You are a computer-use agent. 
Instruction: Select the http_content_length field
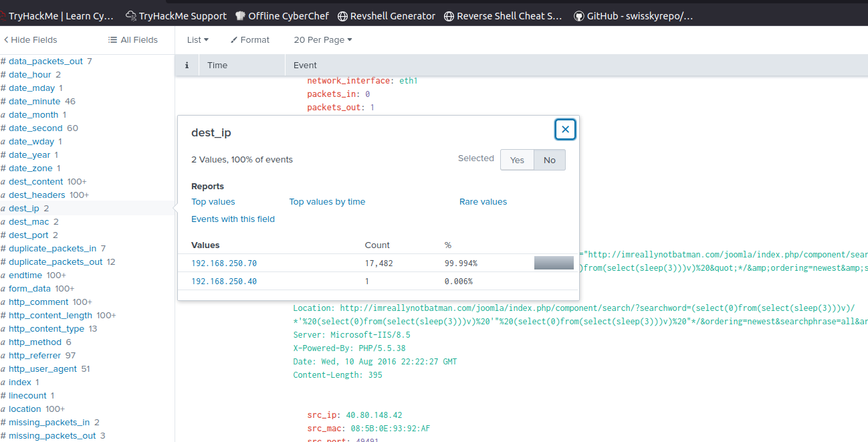pos(50,316)
